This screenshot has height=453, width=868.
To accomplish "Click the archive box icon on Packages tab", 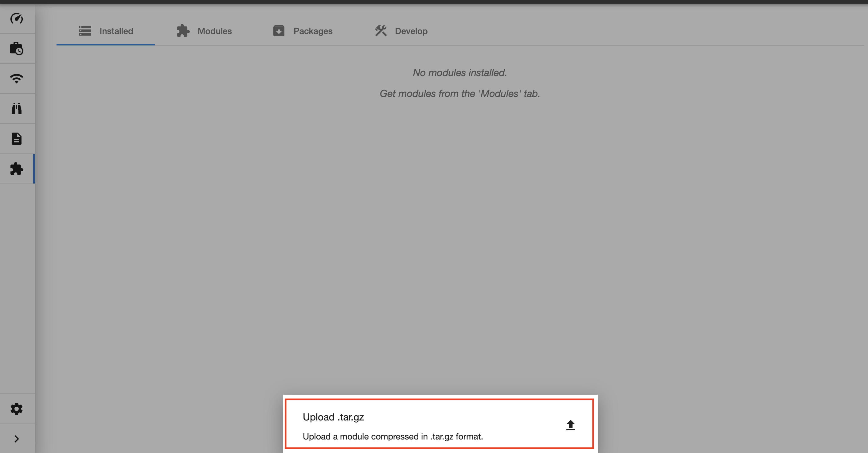I will pos(279,31).
